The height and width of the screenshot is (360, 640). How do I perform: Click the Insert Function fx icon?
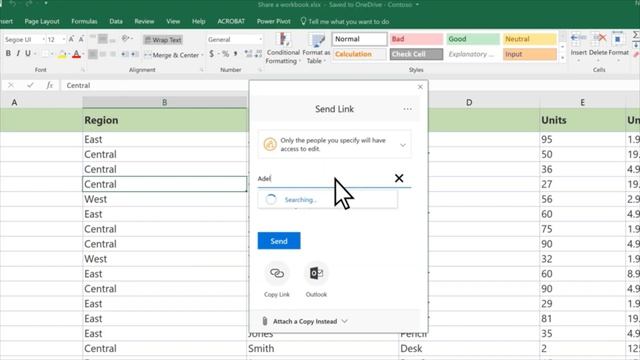(49, 85)
